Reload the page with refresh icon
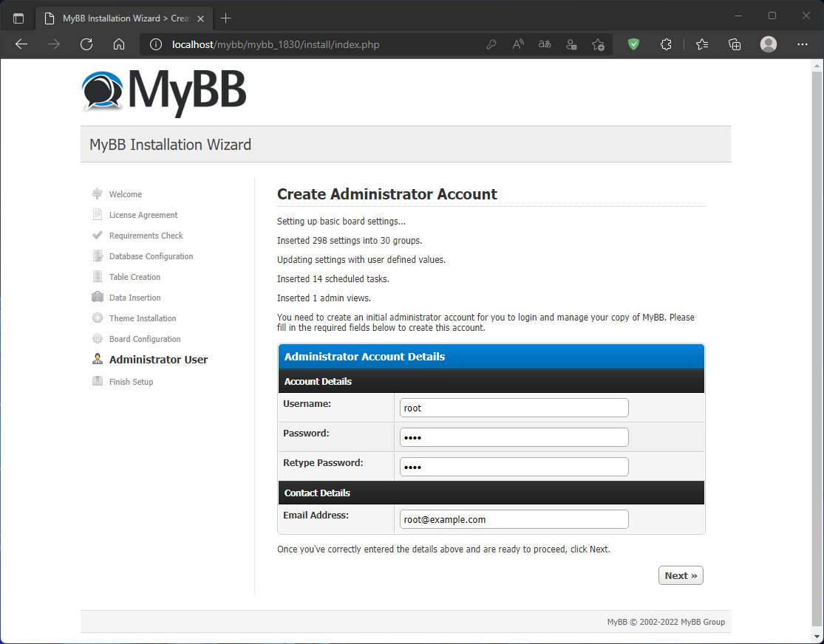Image resolution: width=824 pixels, height=644 pixels. [x=86, y=44]
